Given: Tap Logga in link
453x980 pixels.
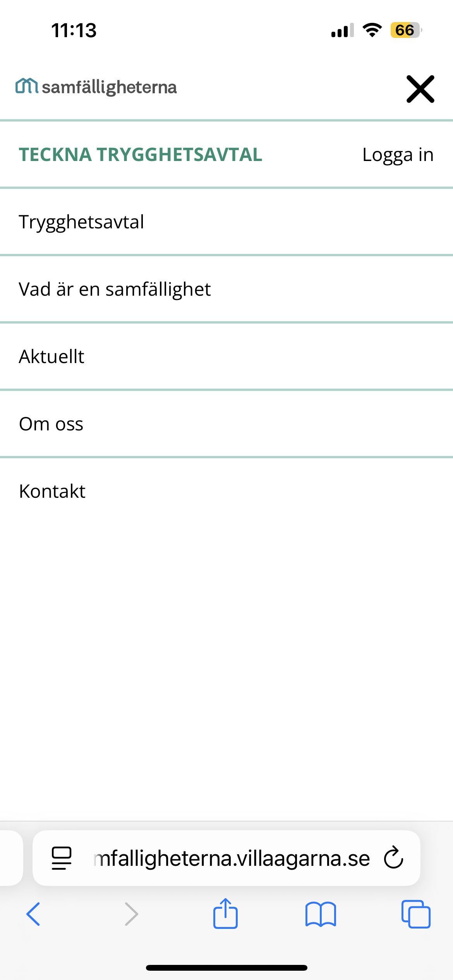Looking at the screenshot, I should 398,154.
